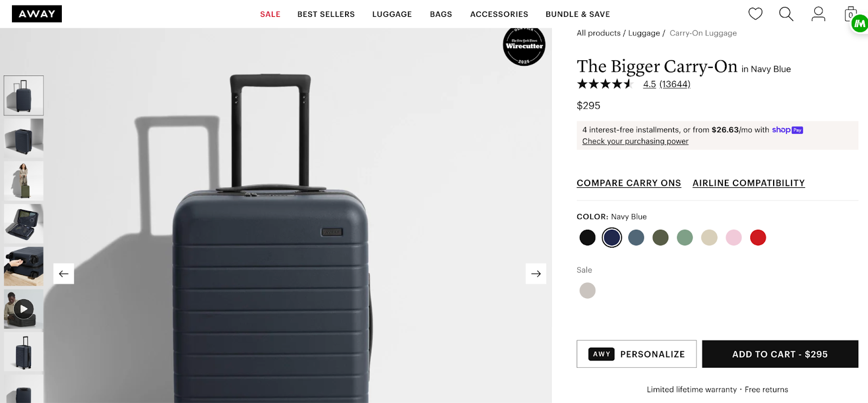Go to previous product image arrow
This screenshot has height=403, width=868.
click(63, 274)
